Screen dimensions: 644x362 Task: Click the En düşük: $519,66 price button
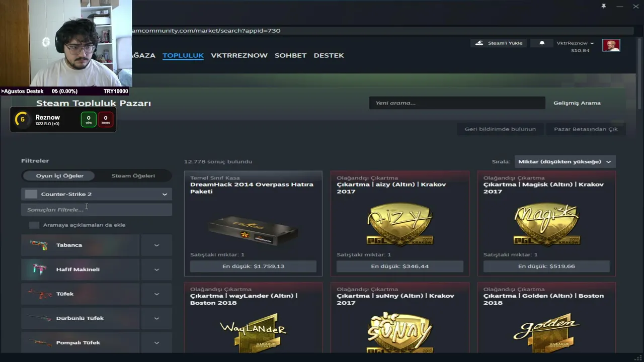pos(546,266)
